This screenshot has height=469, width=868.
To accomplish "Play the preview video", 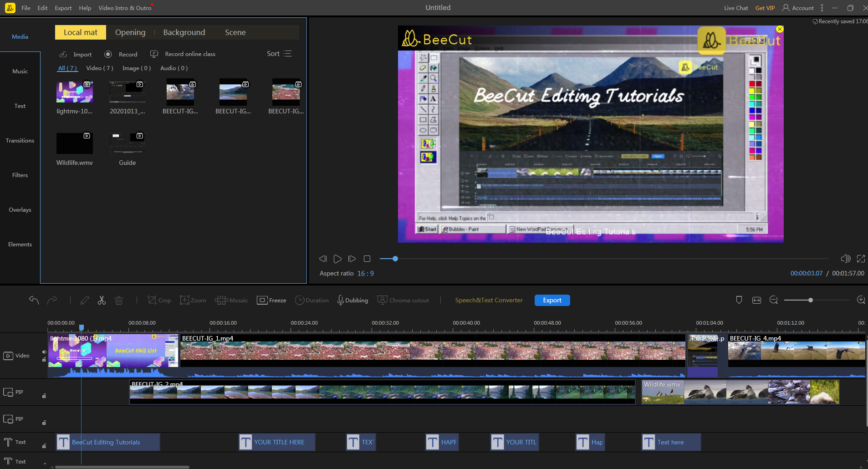I will [337, 259].
